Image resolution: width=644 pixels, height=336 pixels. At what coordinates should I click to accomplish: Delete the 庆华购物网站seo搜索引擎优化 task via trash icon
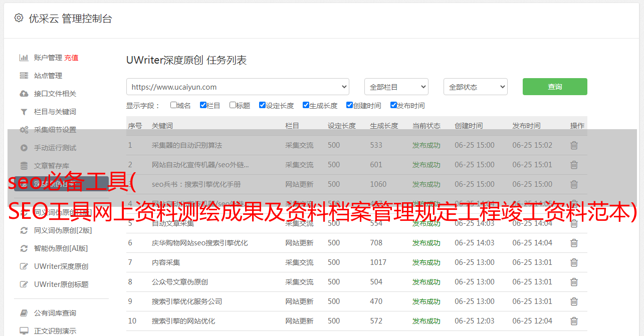pos(574,243)
